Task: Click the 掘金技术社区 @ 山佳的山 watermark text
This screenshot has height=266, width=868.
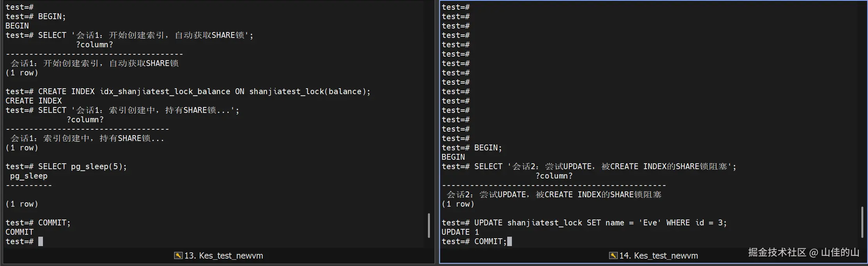Action: point(804,252)
